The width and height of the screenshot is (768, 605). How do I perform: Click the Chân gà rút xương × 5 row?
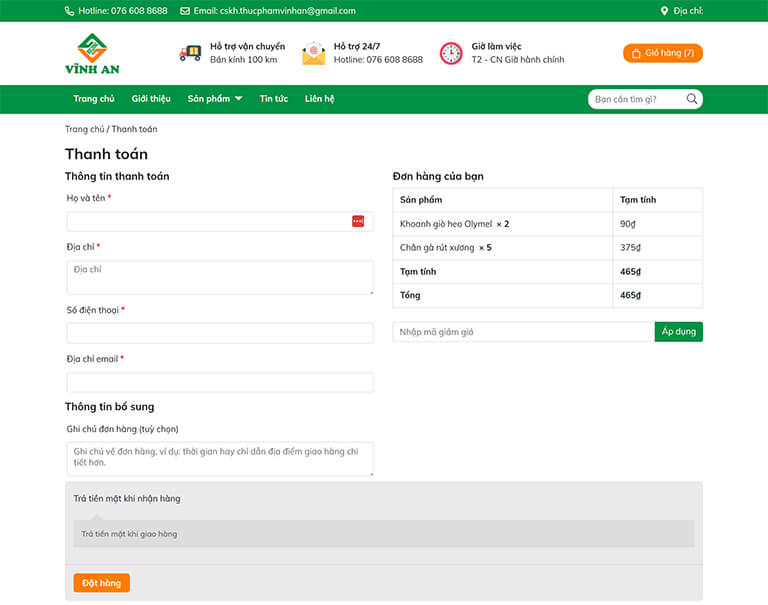[548, 248]
